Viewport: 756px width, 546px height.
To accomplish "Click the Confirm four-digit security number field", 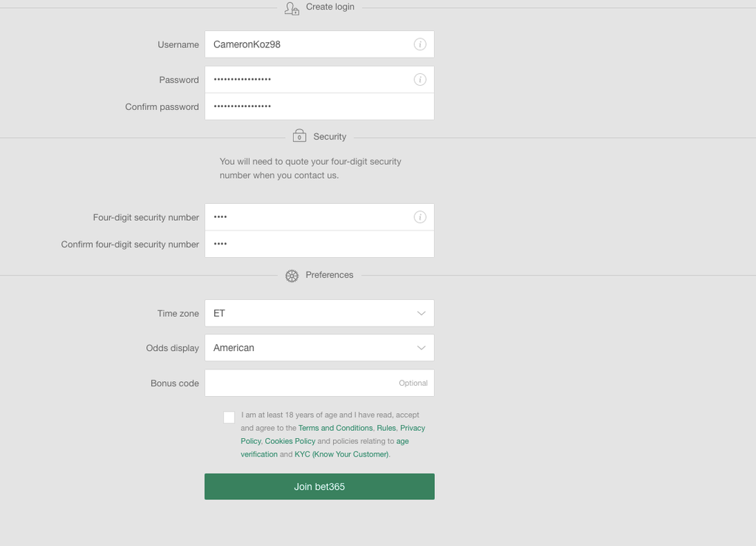I will pyautogui.click(x=319, y=244).
